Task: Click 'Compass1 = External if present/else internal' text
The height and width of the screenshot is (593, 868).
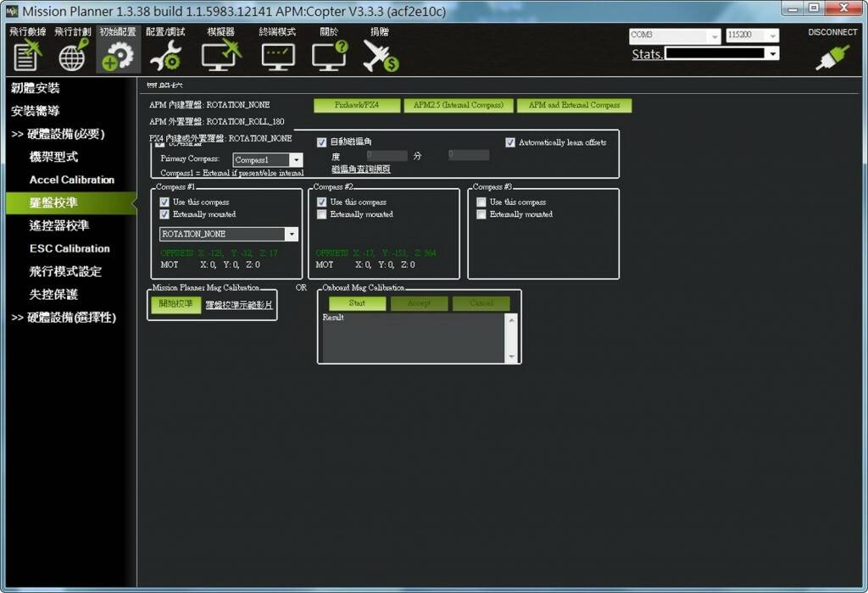Action: pyautogui.click(x=232, y=173)
